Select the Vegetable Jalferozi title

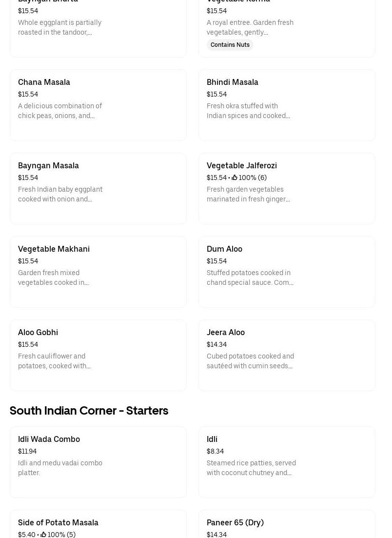tap(242, 166)
